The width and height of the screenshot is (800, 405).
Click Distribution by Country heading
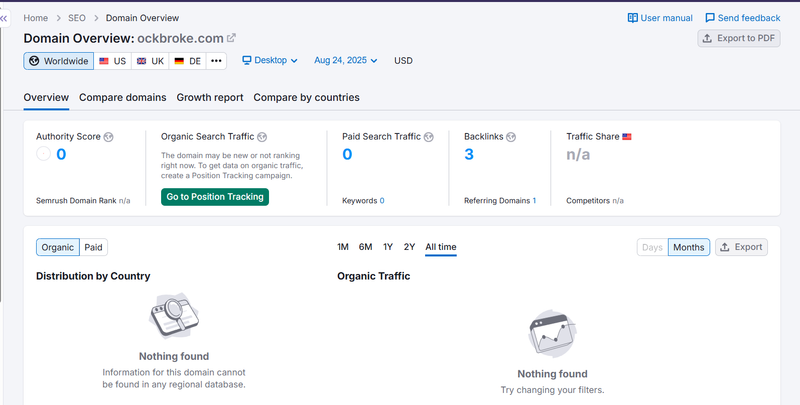(93, 276)
